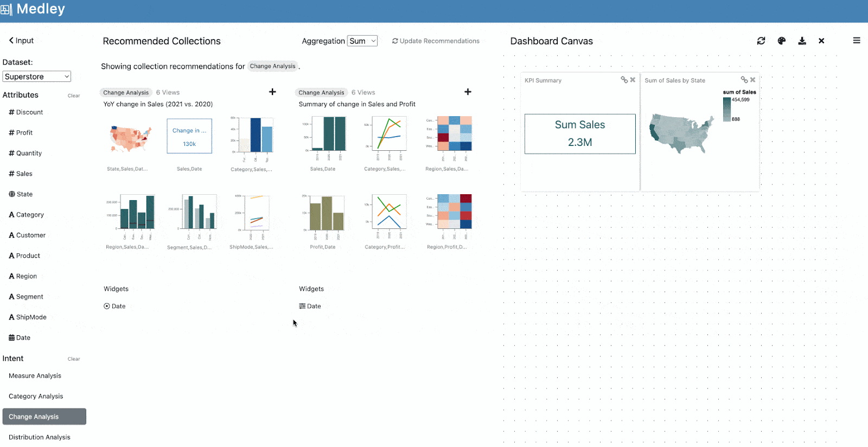Remove the KPI Summary card
The width and height of the screenshot is (868, 447).
[x=633, y=80]
